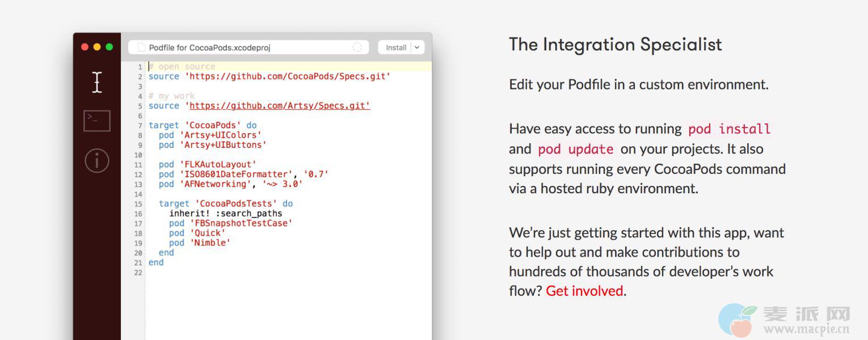The image size is (868, 340).
Task: Click the circular activity spinner in title bar
Action: pyautogui.click(x=357, y=48)
